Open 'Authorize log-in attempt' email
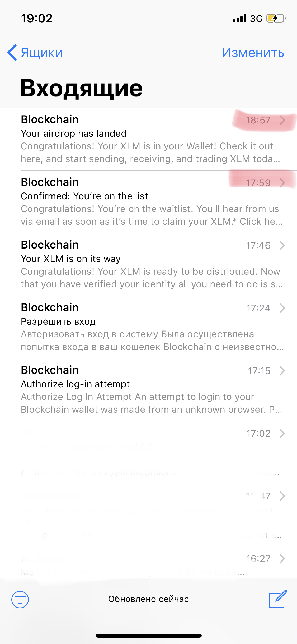This screenshot has width=297, height=644. coord(148,390)
